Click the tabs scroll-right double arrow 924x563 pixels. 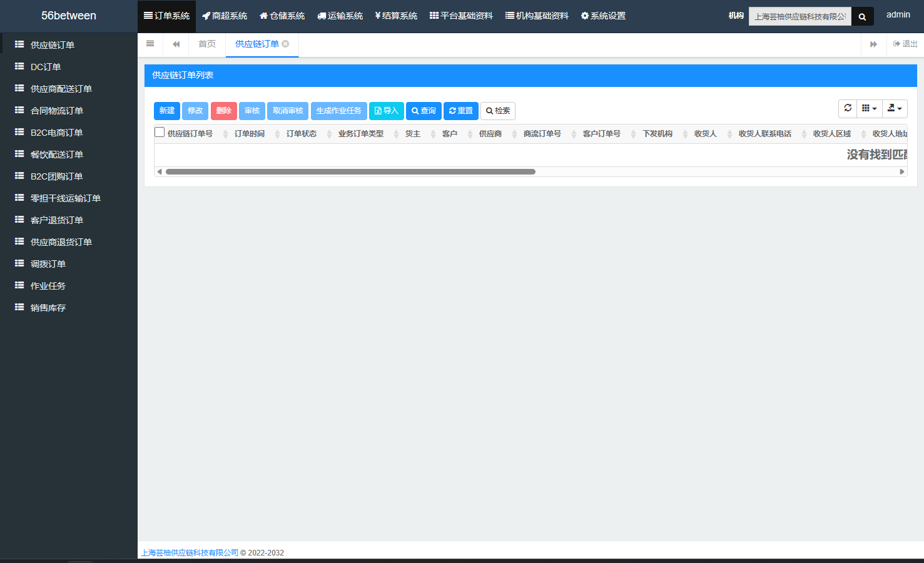pyautogui.click(x=873, y=44)
